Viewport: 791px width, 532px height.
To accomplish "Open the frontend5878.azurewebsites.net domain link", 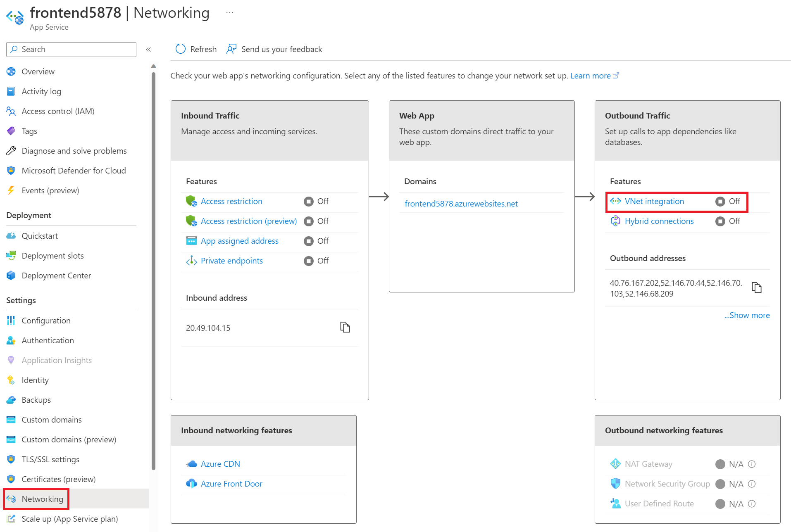I will point(461,204).
